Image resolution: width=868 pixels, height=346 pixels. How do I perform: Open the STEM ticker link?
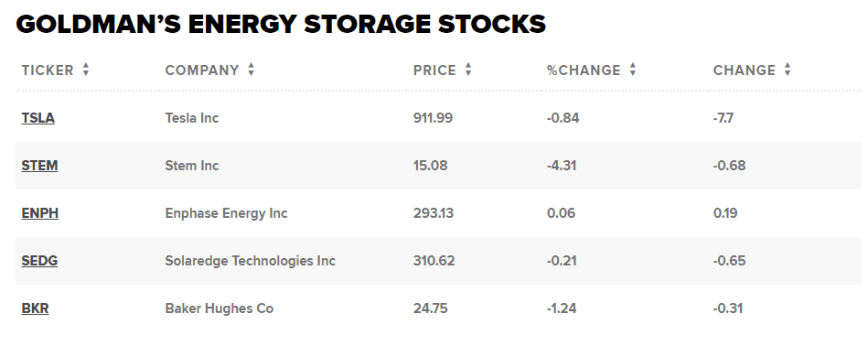coord(39,166)
